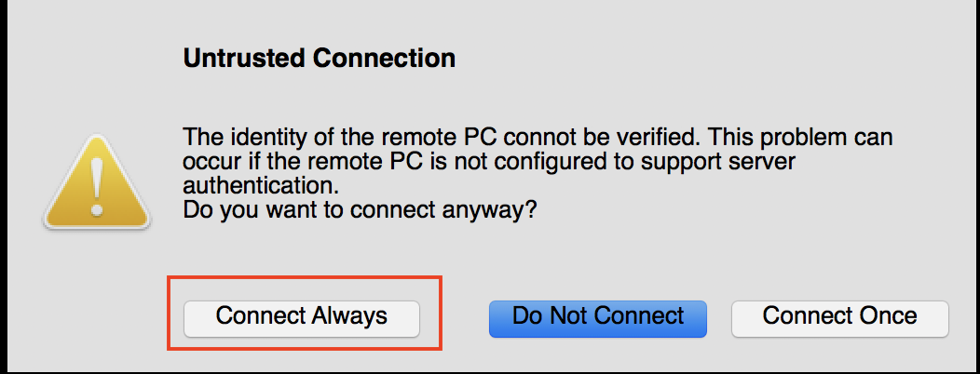Viewport: 980px width, 374px height.
Task: Click the 'identity of the remote PC' message line
Action: pos(538,137)
